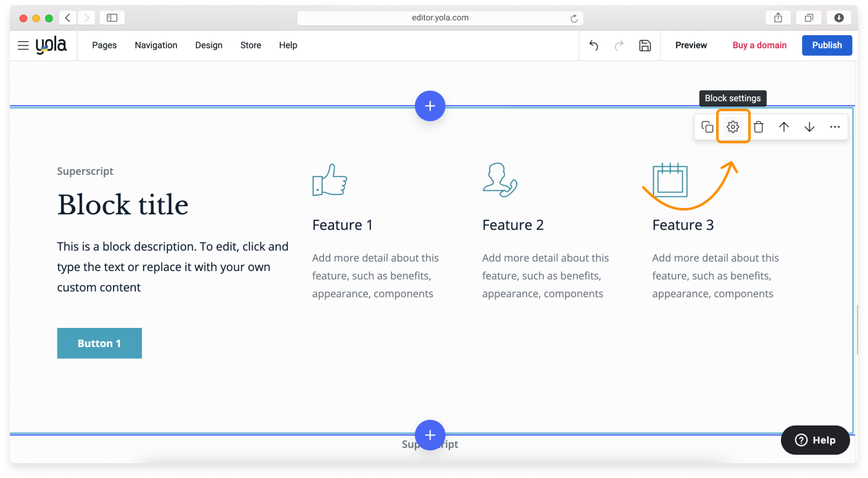868x478 pixels.
Task: Open Block settings gear icon
Action: (x=733, y=127)
